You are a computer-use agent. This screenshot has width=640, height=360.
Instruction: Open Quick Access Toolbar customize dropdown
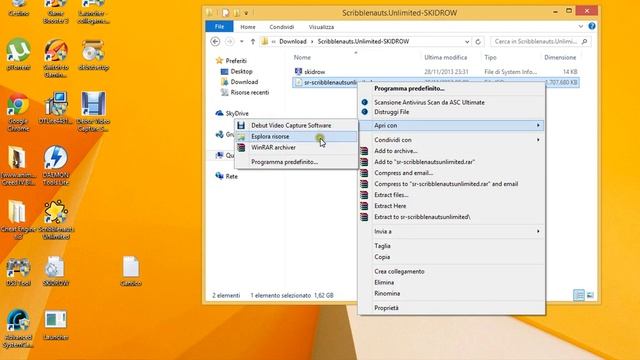[246, 13]
